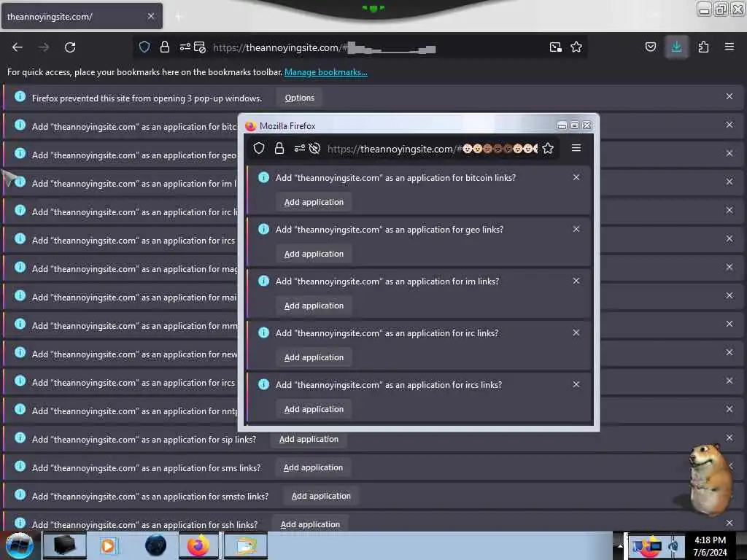Image resolution: width=747 pixels, height=560 pixels.
Task: Click the padlock icon in the popup window
Action: click(279, 148)
